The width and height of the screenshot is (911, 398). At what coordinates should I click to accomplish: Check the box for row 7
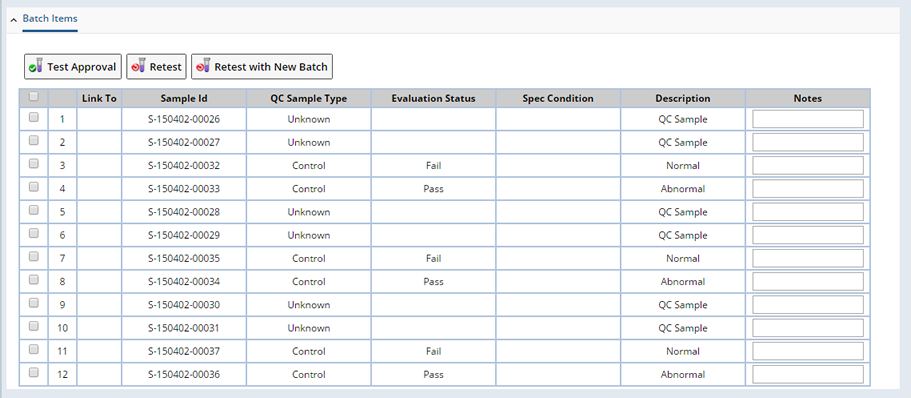tap(34, 256)
